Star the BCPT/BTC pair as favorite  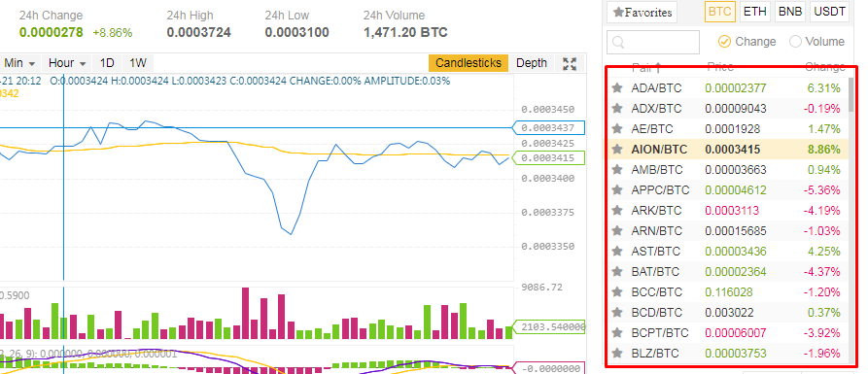tap(616, 332)
